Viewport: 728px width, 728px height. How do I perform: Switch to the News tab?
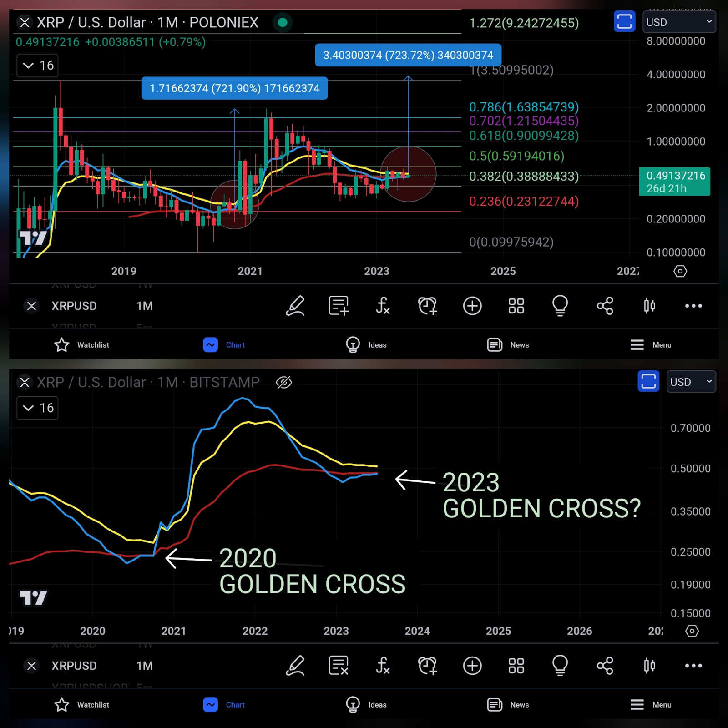pyautogui.click(x=508, y=344)
